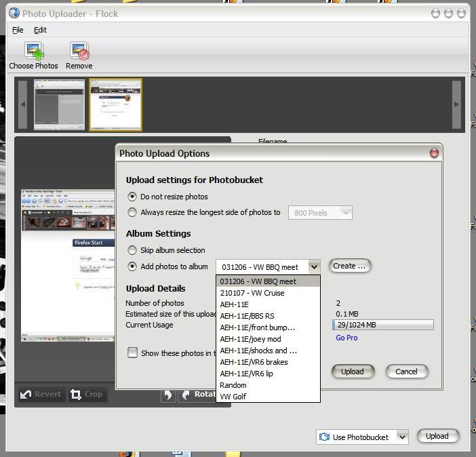This screenshot has width=476, height=457.
Task: Choose AEH-11E/shocks and ... album
Action: click(x=268, y=351)
